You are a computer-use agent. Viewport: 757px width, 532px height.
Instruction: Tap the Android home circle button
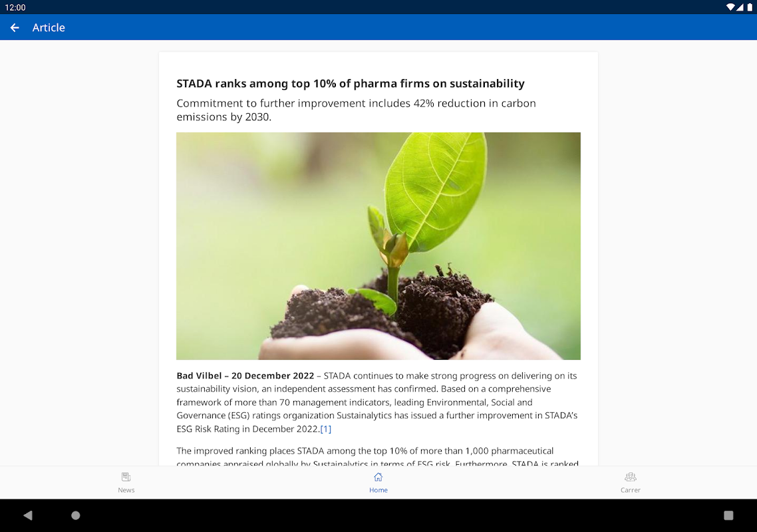pos(76,515)
